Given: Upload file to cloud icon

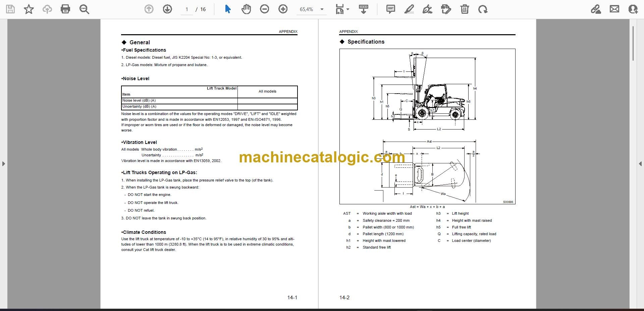Looking at the screenshot, I should tap(47, 9).
